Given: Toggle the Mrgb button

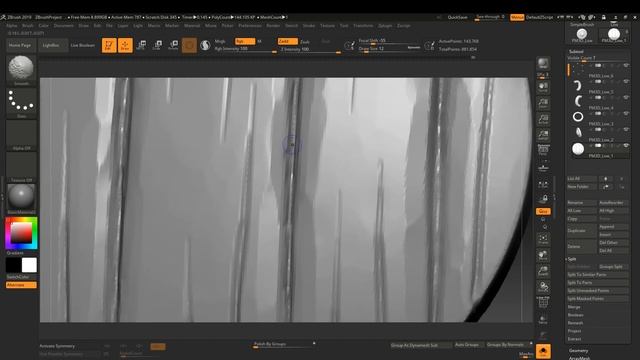Looking at the screenshot, I should (220, 42).
